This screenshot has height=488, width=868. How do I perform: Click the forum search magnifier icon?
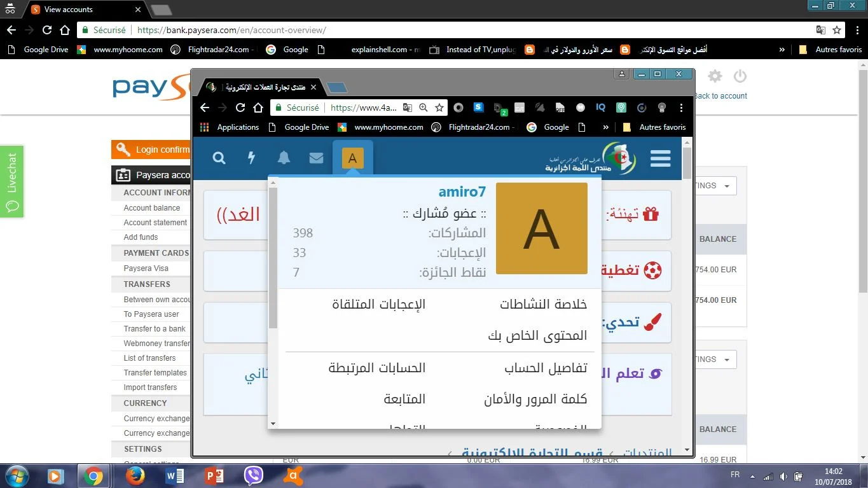pyautogui.click(x=219, y=158)
